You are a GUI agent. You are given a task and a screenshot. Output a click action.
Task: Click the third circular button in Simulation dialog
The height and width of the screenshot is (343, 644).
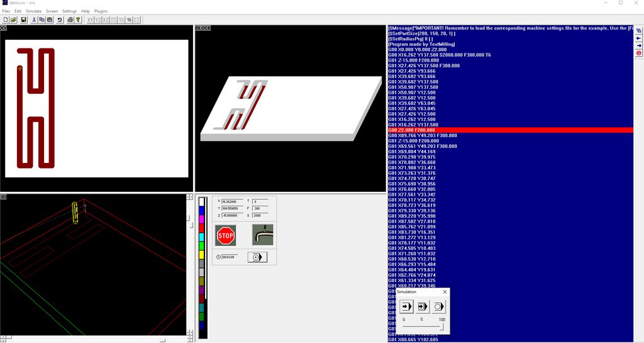pos(438,306)
